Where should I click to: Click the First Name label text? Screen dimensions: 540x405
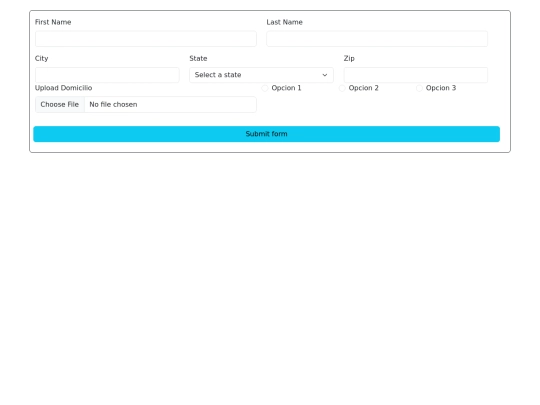pos(53,22)
